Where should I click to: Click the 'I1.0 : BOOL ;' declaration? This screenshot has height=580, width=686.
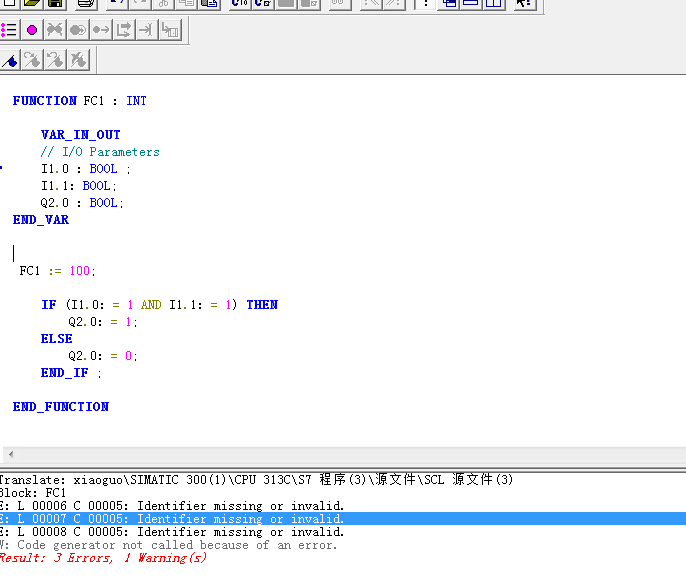pyautogui.click(x=86, y=169)
